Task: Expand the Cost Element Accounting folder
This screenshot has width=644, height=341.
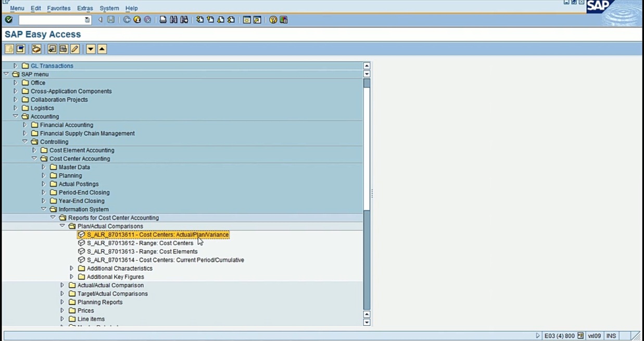Action: pyautogui.click(x=34, y=150)
